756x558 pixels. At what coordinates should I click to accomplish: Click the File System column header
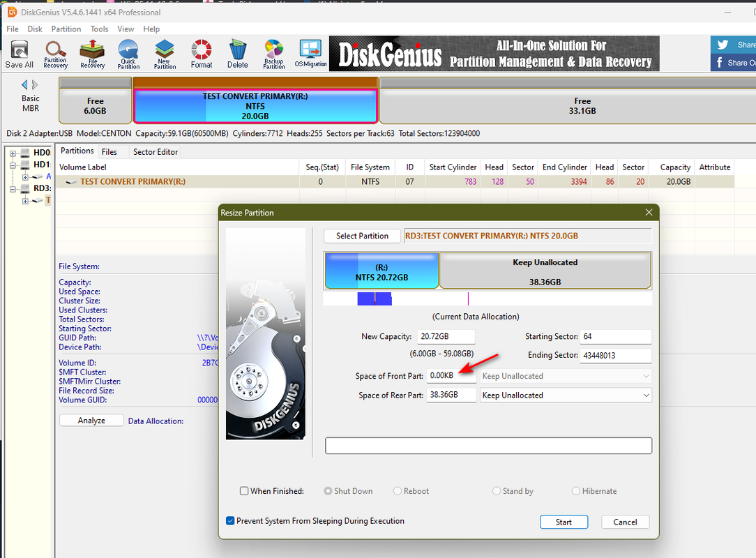[x=370, y=167]
